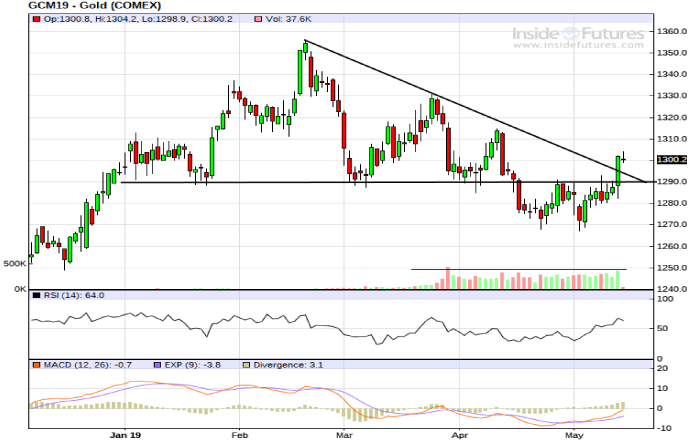The width and height of the screenshot is (692, 442).
Task: Click the pink Vol legend swatch
Action: pos(231,19)
